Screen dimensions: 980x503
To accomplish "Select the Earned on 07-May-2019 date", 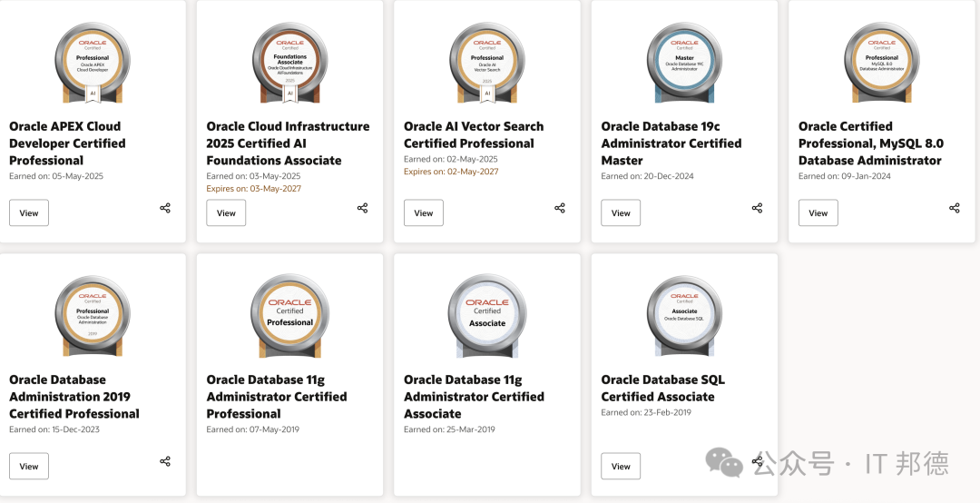I will coord(253,429).
